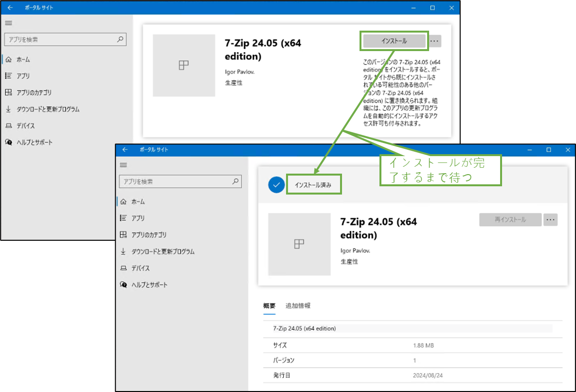Click インストール済み status label
Screen dimensions: 576x392
point(313,185)
